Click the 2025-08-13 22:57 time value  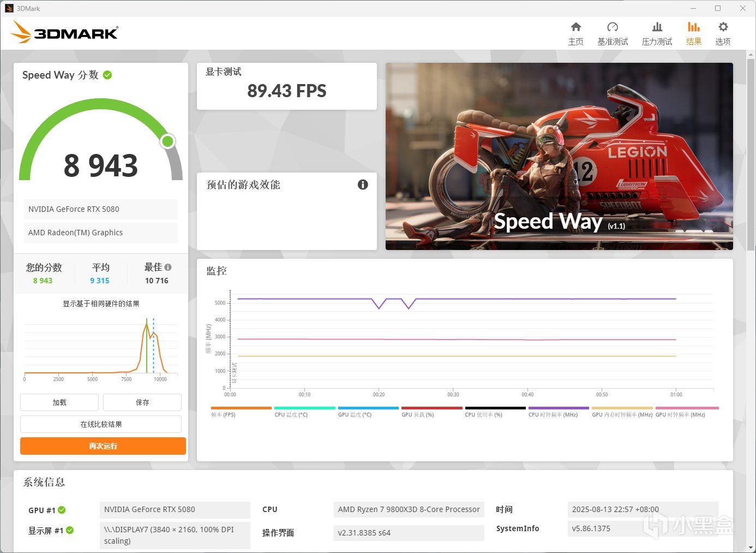point(643,509)
